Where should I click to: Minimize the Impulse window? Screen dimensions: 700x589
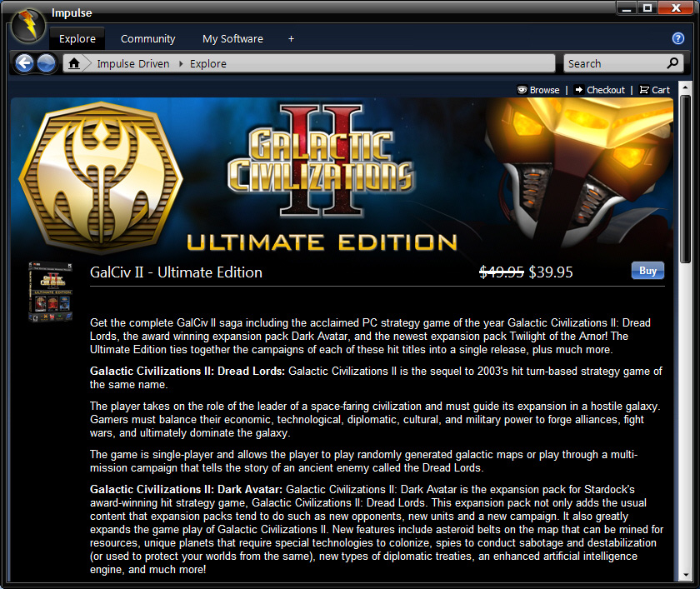click(x=627, y=8)
